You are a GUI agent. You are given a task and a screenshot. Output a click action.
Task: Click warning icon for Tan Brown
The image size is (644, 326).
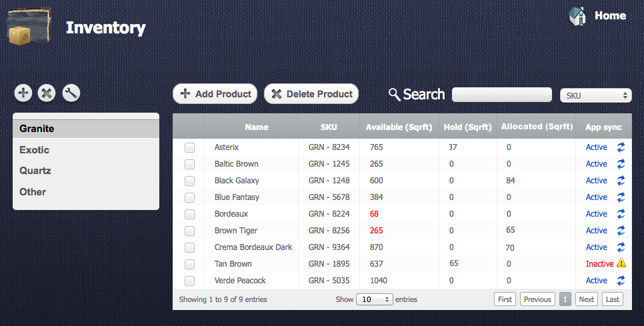[x=621, y=264]
